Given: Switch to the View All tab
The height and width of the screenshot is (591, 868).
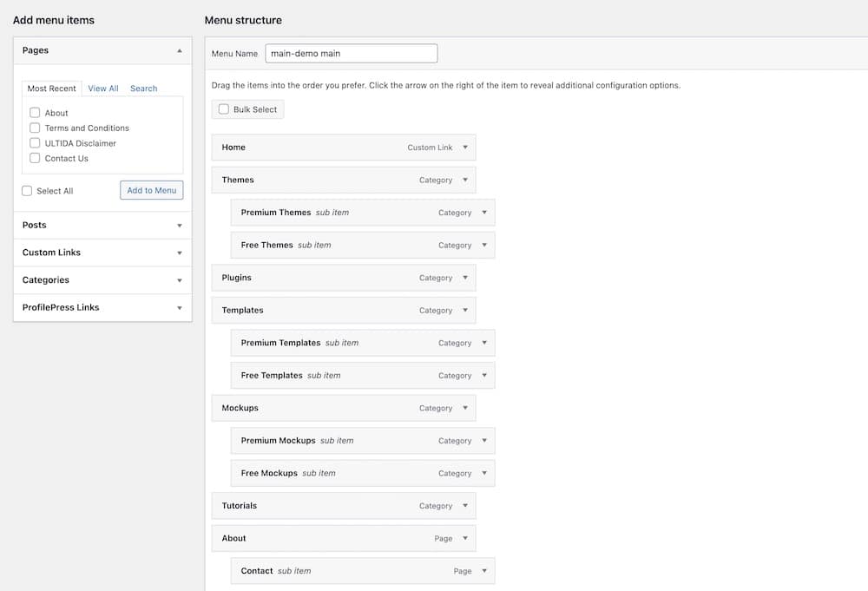Looking at the screenshot, I should click(x=103, y=89).
